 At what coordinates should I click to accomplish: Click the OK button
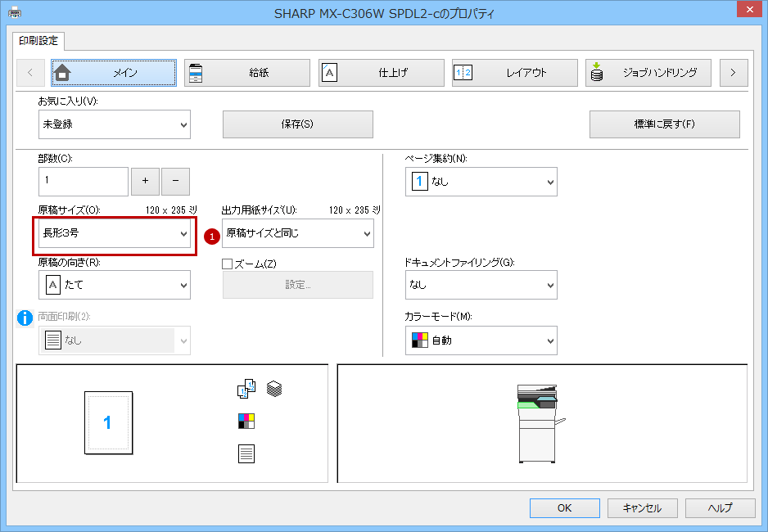565,508
